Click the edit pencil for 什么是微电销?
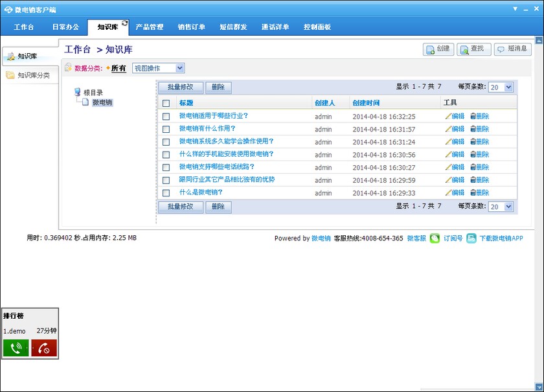 tap(448, 192)
